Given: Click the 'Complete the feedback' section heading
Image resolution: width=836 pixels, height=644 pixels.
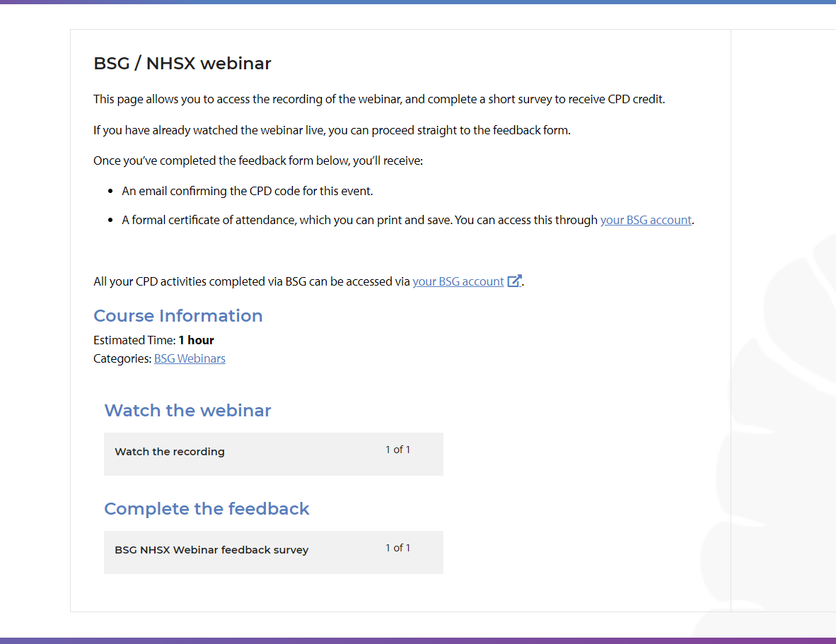Looking at the screenshot, I should click(x=207, y=509).
